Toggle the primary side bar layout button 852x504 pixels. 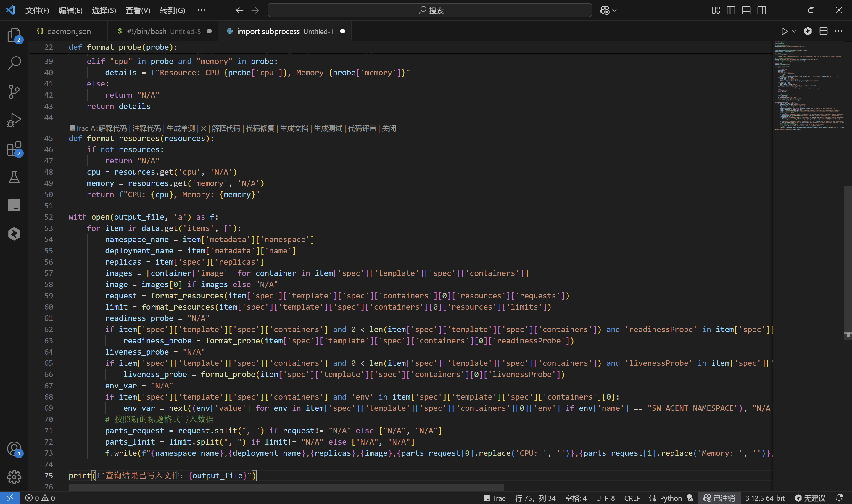(731, 10)
